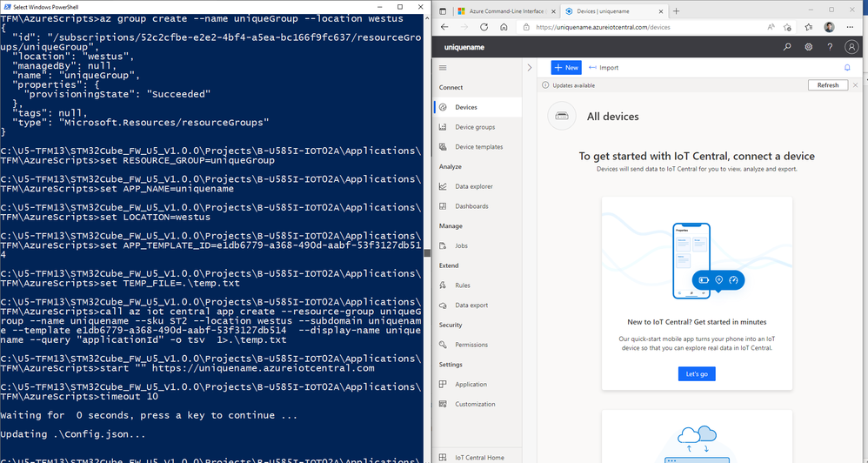
Task: Click the PowerShell window title bar icon
Action: tap(7, 7)
